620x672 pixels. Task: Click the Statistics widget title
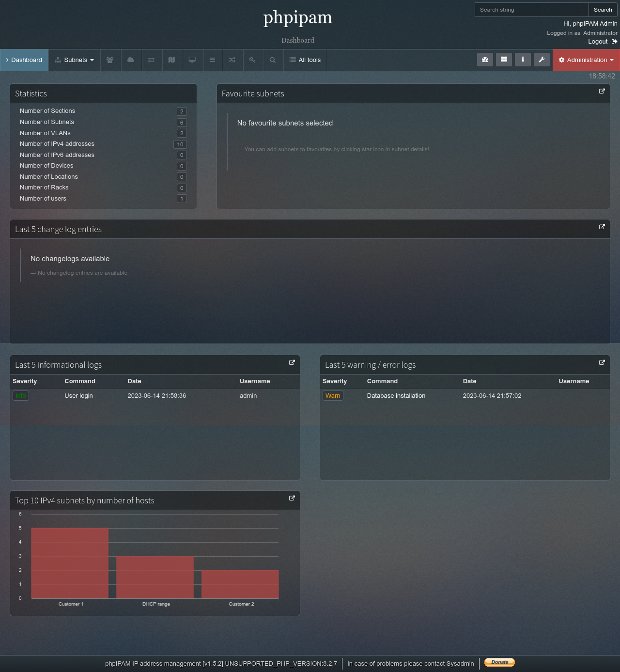point(31,94)
